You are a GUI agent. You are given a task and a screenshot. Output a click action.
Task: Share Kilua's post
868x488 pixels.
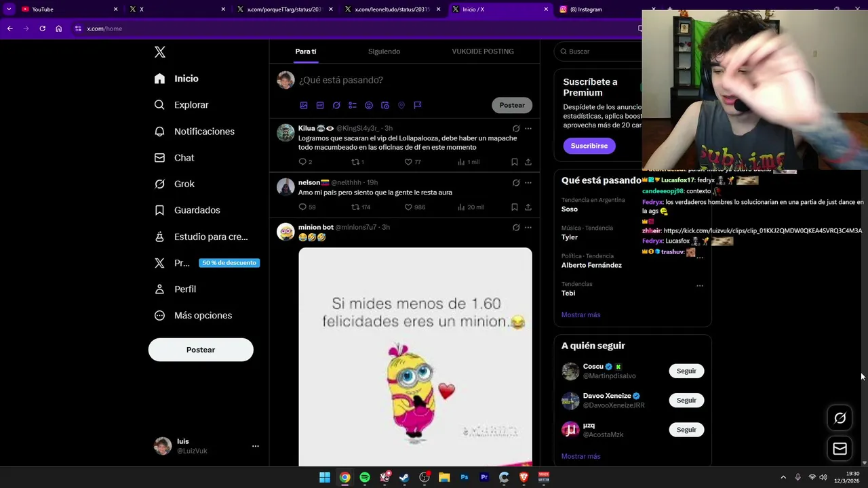528,162
